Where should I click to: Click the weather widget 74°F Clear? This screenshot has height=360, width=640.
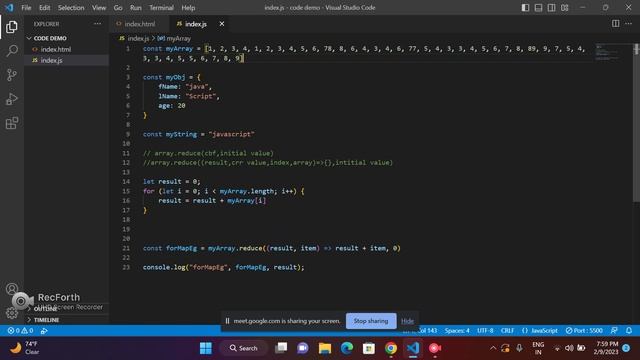pyautogui.click(x=25, y=348)
